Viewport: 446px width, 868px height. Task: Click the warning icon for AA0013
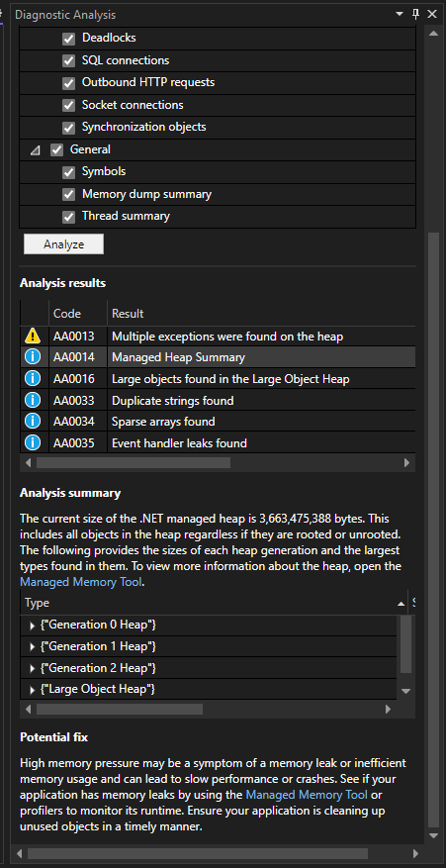coord(33,337)
